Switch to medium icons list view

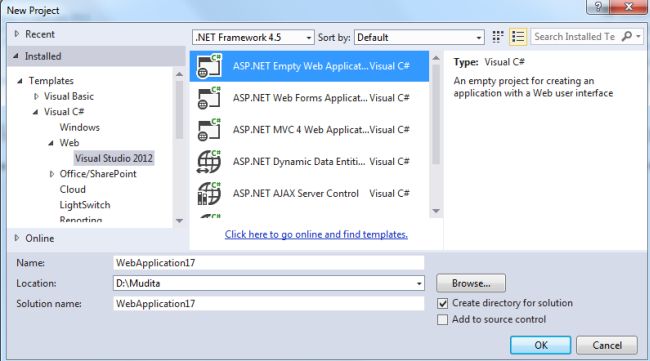pyautogui.click(x=518, y=37)
